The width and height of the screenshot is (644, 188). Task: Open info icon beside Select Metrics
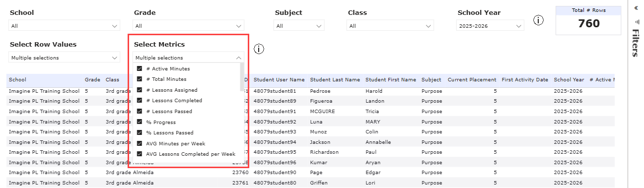(259, 49)
